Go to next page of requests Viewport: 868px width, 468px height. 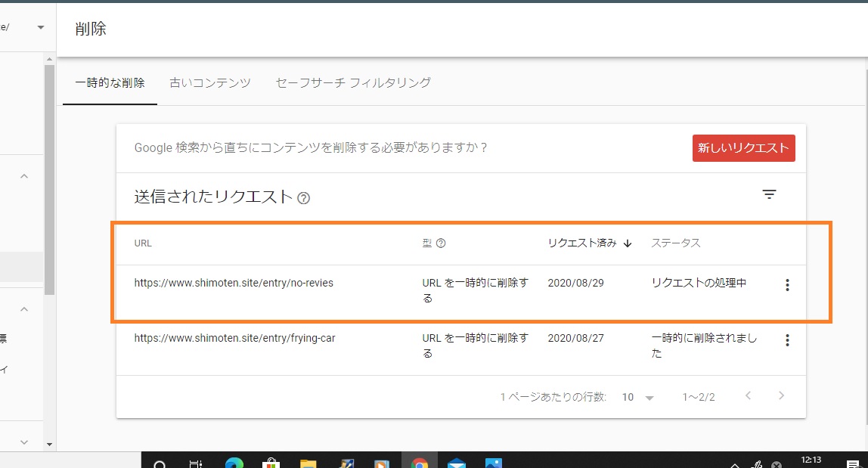(781, 395)
